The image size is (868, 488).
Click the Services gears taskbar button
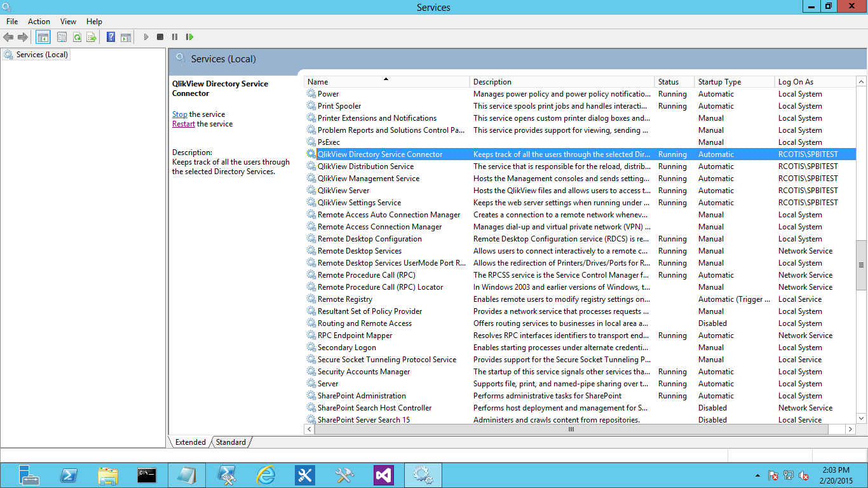coord(423,475)
